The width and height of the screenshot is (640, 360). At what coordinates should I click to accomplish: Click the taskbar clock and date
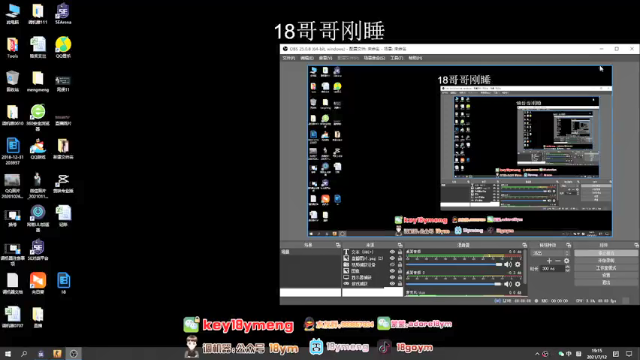coord(597,353)
